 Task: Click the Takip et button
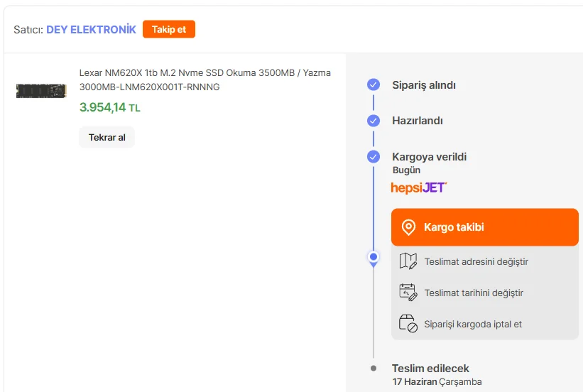pos(169,29)
